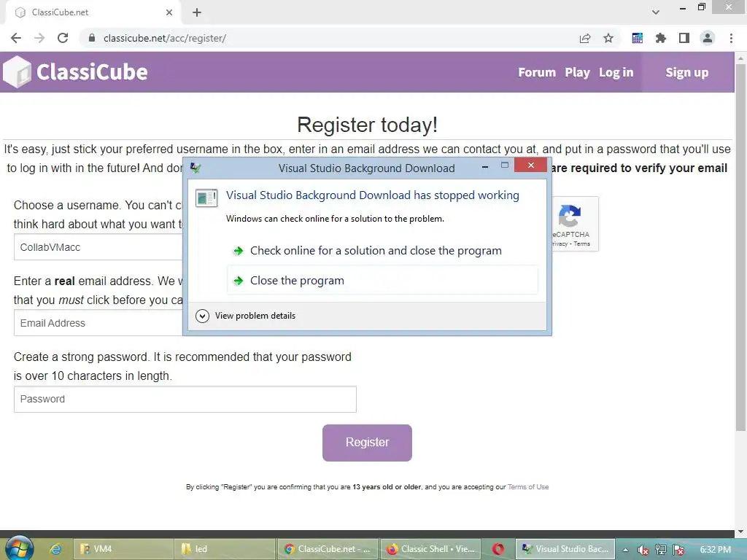Viewport: 747px width, 560px height.
Task: Close the ClassiCube.net tab
Action: pyautogui.click(x=169, y=12)
